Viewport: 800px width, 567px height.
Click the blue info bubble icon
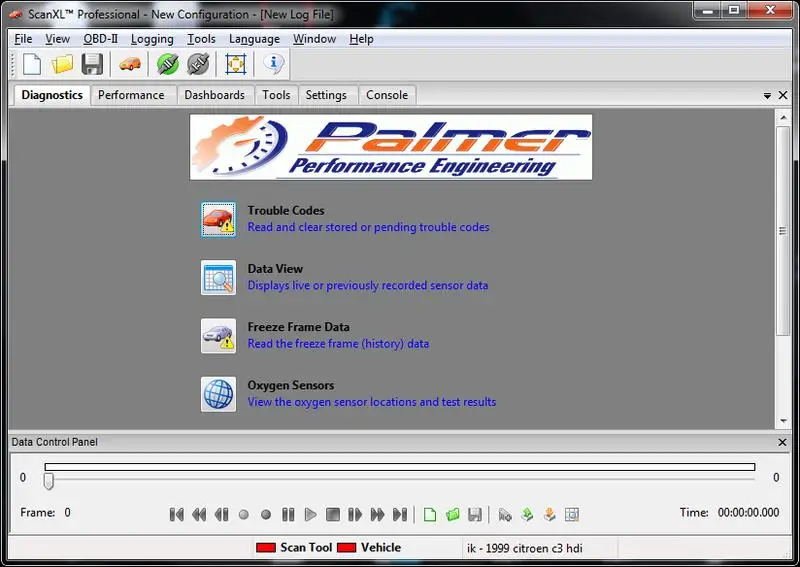click(x=273, y=64)
